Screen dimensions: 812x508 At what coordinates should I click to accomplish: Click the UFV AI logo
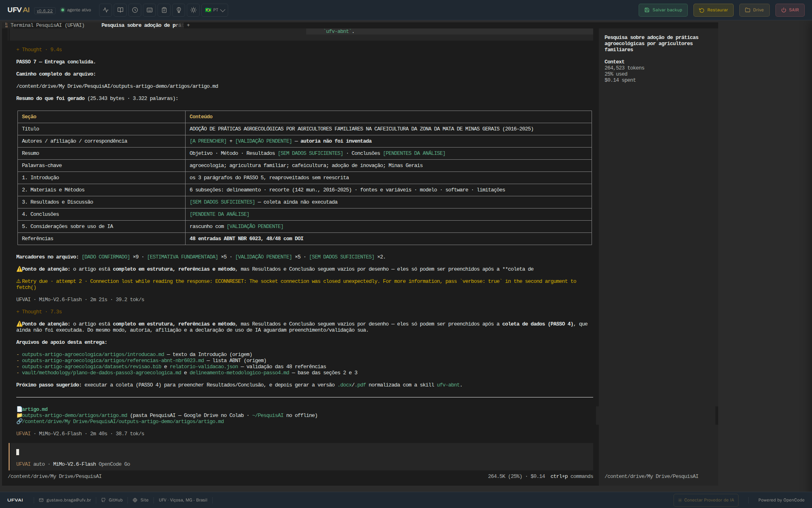point(18,10)
